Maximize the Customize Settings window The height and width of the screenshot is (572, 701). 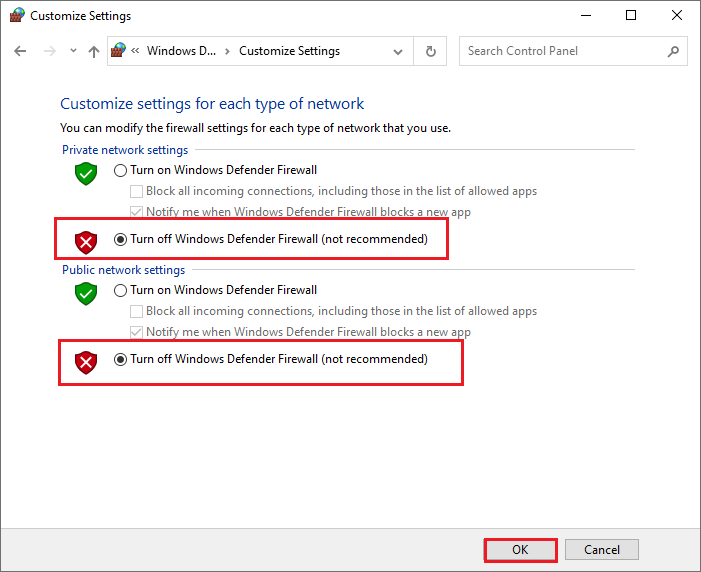point(631,16)
